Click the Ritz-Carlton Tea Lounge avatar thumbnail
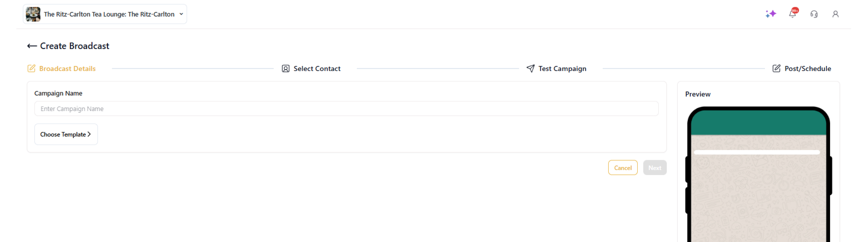Image resolution: width=868 pixels, height=242 pixels. (x=33, y=14)
